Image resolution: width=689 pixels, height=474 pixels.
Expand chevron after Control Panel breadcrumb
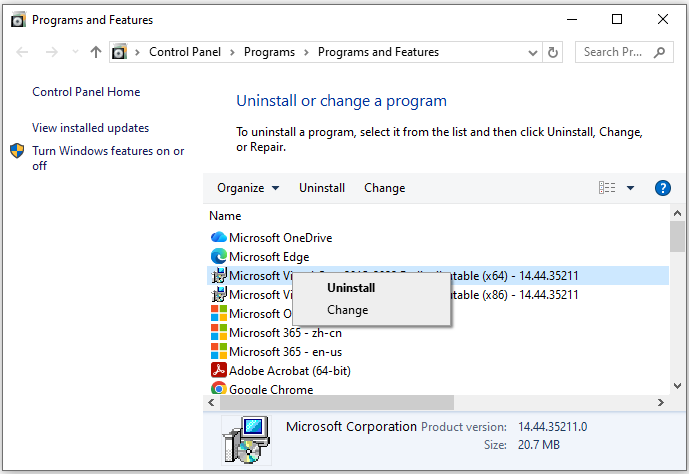point(232,52)
